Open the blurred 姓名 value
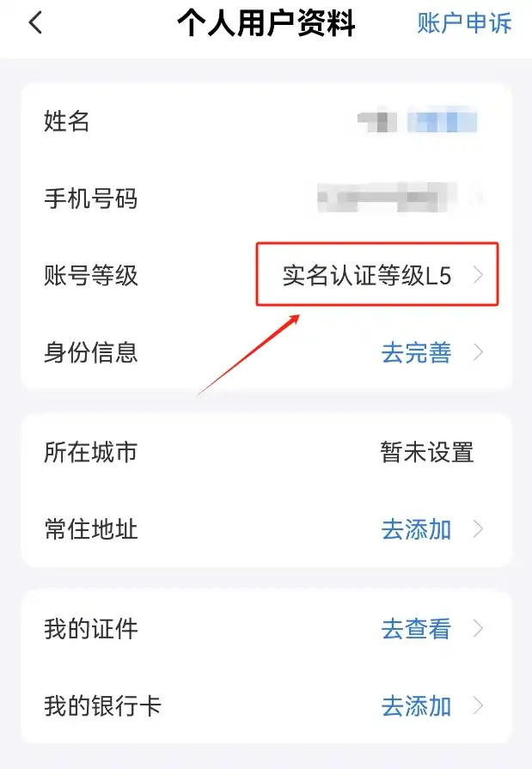 pos(417,121)
